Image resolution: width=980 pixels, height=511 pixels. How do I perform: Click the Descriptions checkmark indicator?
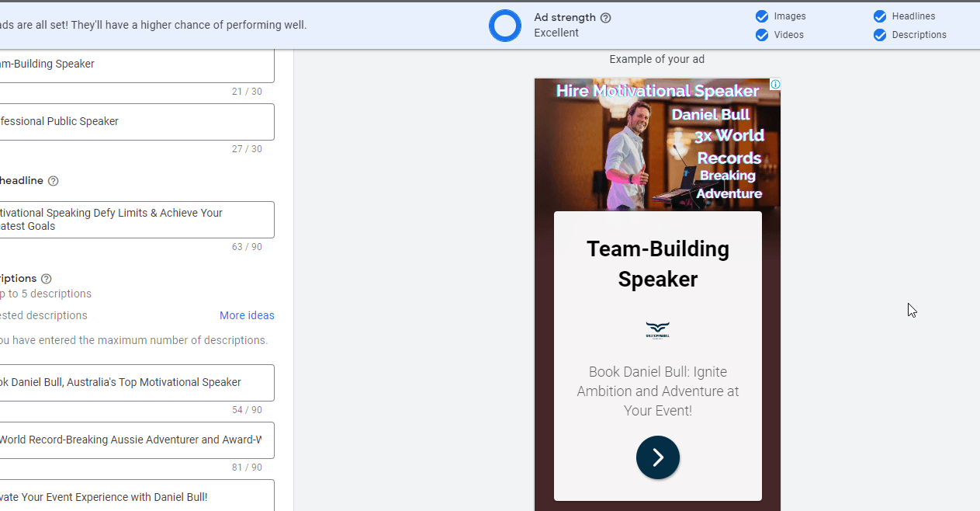pyautogui.click(x=880, y=35)
